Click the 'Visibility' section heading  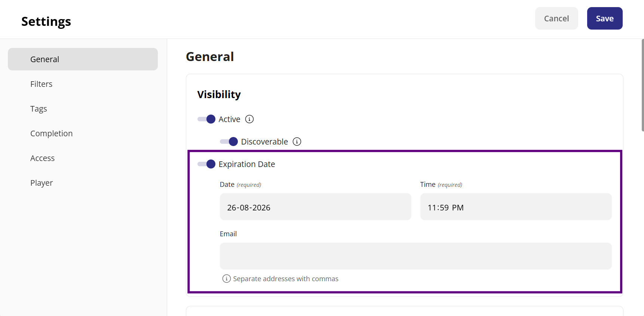click(219, 94)
